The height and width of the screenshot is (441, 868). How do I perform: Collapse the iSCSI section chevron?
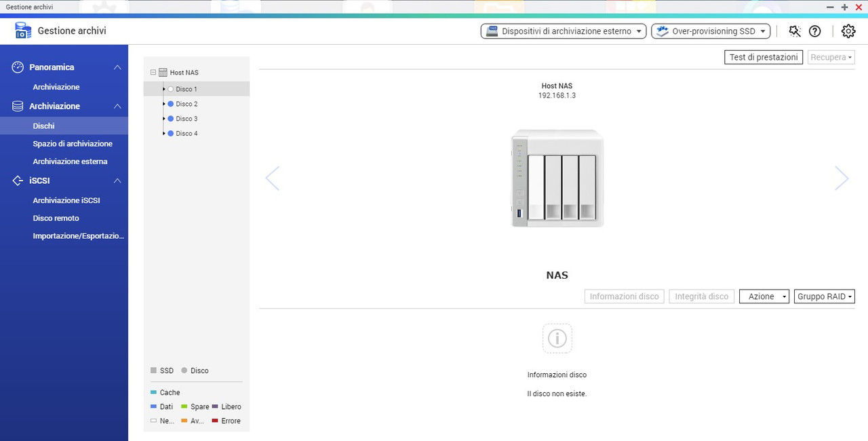tap(117, 180)
